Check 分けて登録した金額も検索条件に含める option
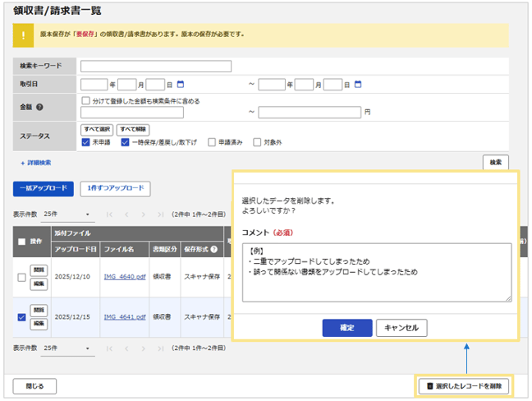 [x=86, y=101]
